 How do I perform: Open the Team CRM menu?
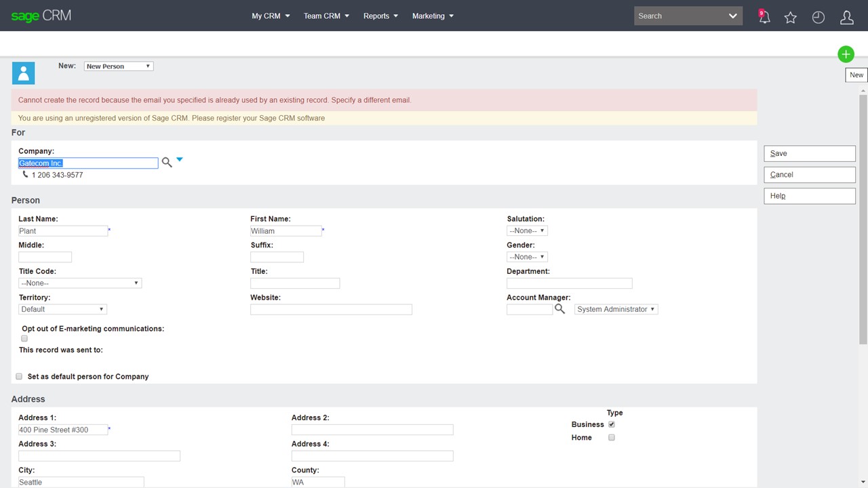325,16
